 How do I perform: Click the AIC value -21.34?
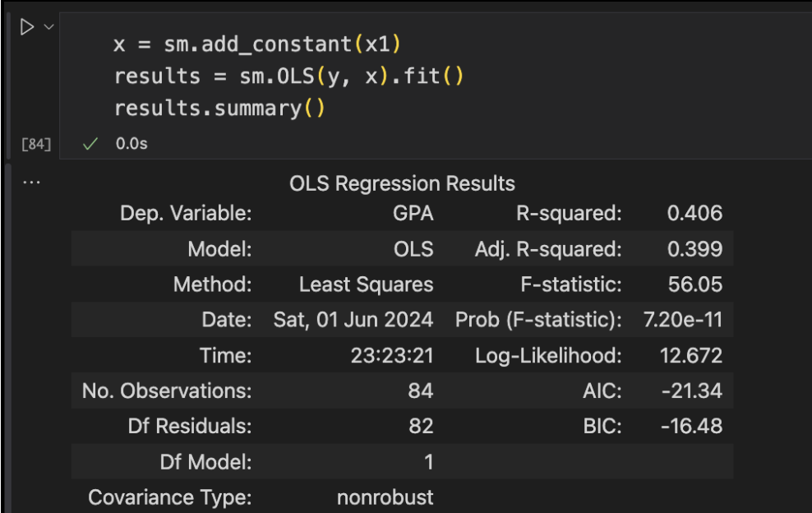[x=692, y=391]
